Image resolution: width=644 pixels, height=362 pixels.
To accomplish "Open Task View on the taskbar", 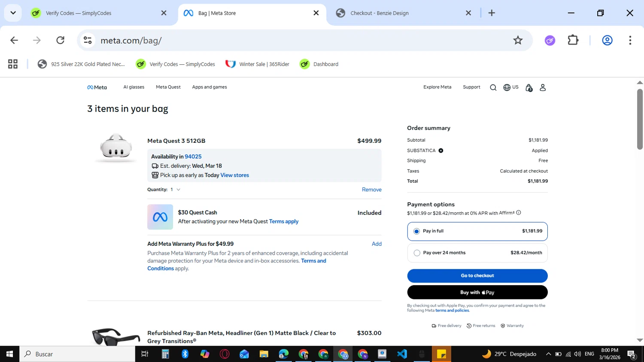I will [x=145, y=354].
